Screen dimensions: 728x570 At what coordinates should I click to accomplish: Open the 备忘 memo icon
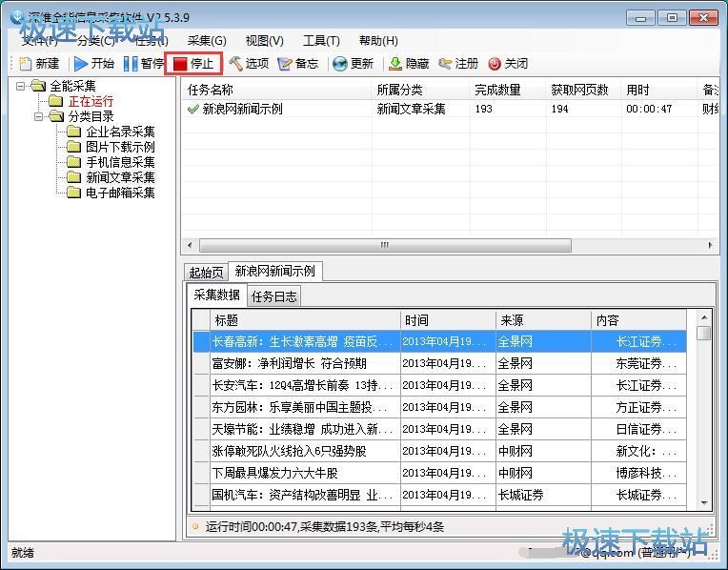(x=284, y=64)
